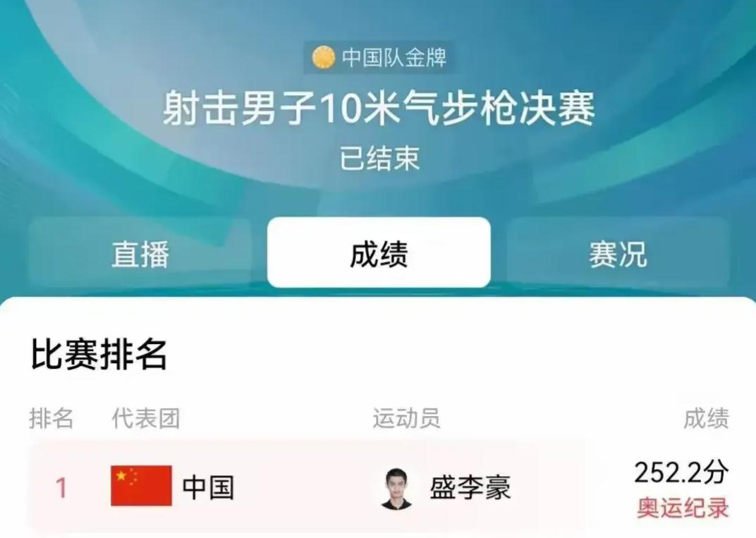Click the 排名 column header
The height and width of the screenshot is (538, 756).
pyautogui.click(x=51, y=418)
